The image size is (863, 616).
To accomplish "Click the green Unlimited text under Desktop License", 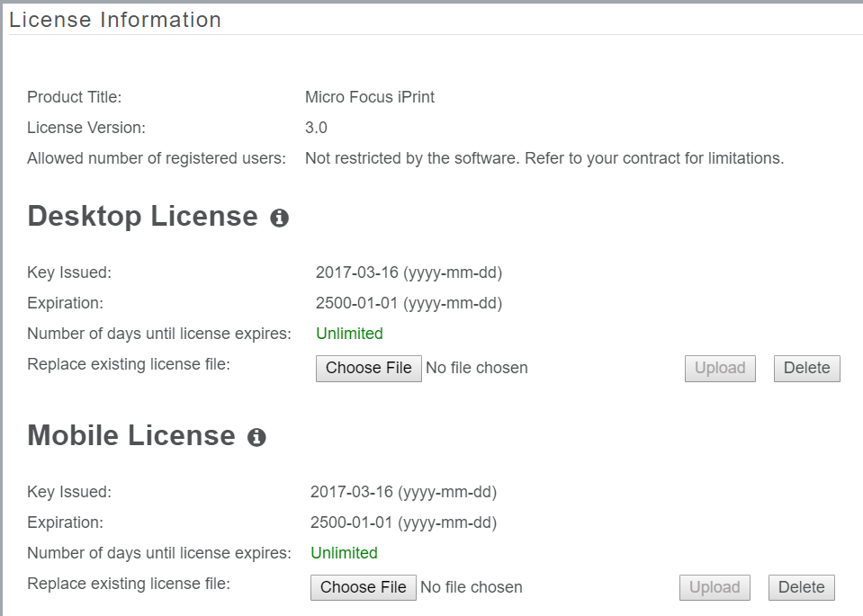I will coord(349,334).
